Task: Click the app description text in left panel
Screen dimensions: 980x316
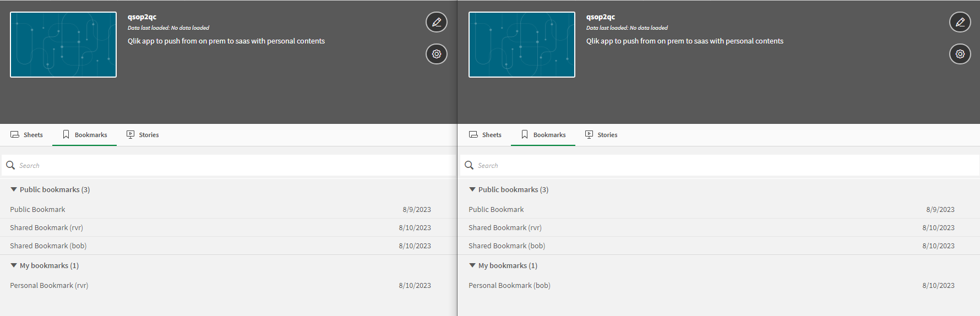Action: [226, 41]
